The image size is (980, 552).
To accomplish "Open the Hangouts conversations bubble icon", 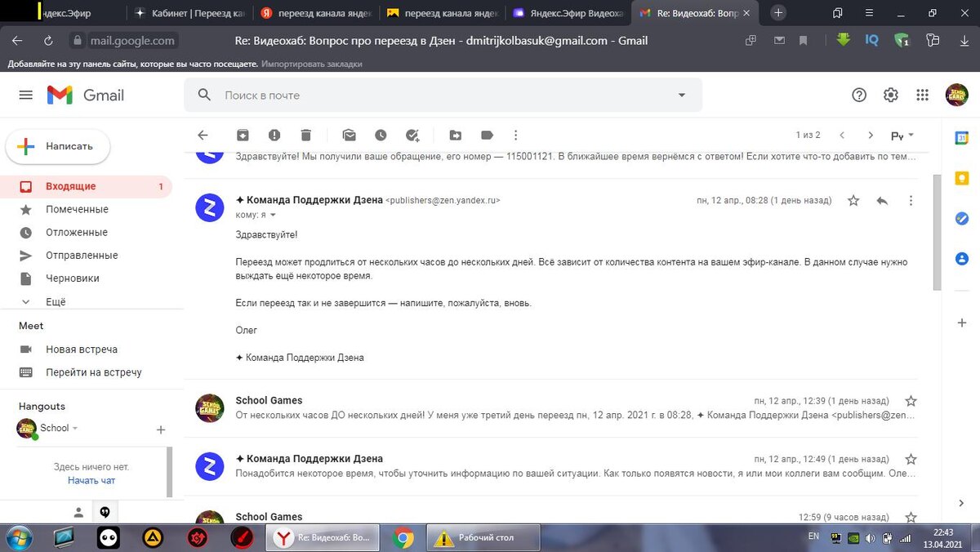I will pyautogui.click(x=105, y=513).
